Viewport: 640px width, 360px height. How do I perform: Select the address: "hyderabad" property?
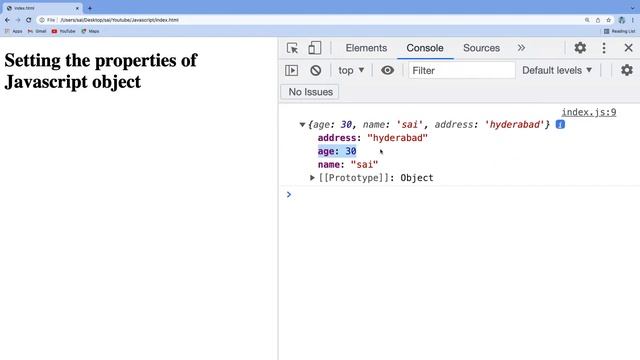tap(373, 138)
